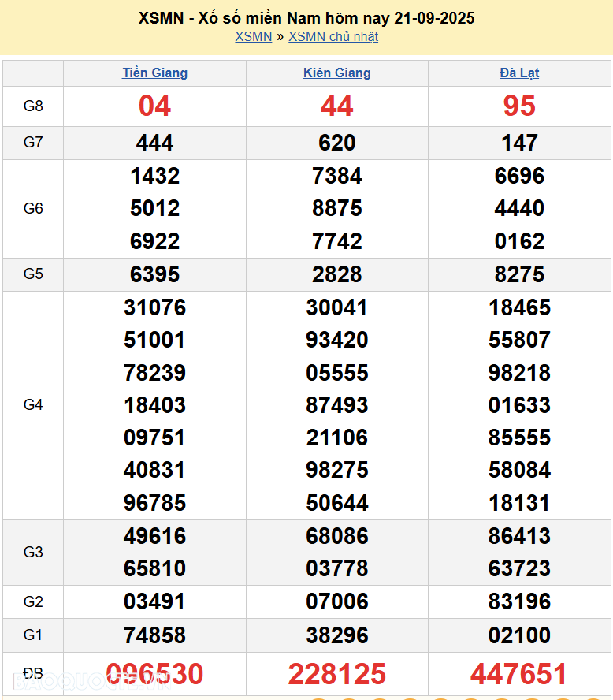Click the G7 row label
Image resolution: width=613 pixels, height=700 pixels.
point(33,143)
